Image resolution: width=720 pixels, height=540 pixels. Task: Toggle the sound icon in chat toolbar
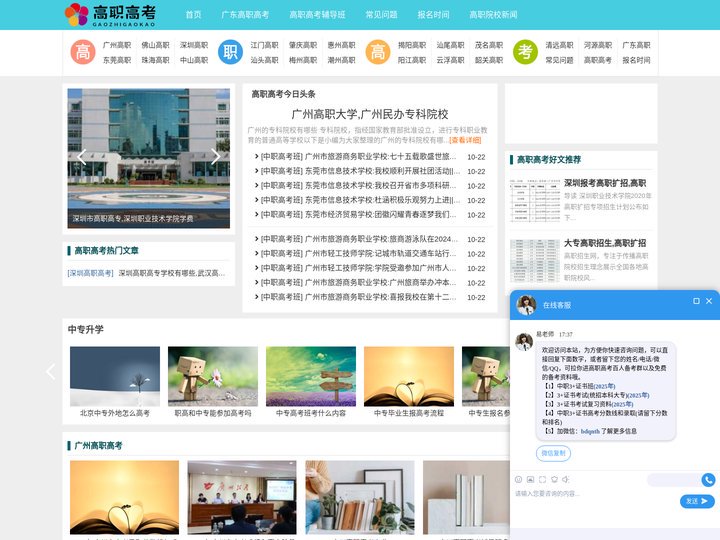tap(566, 479)
